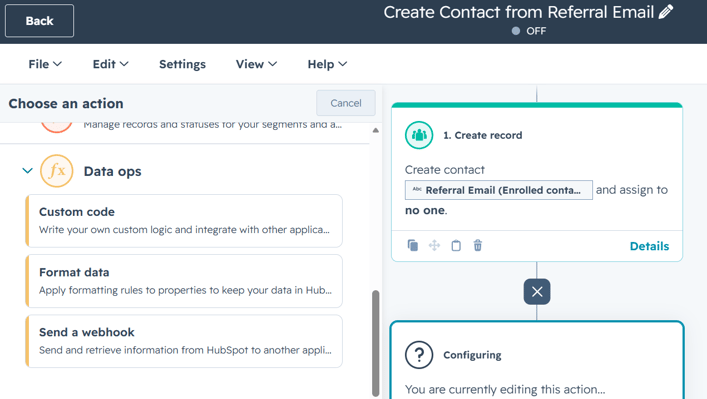707x399 pixels.
Task: Click the Data ops heading
Action: 112,171
